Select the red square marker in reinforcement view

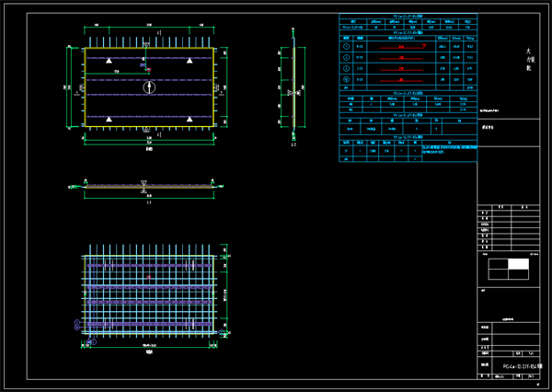tap(149, 277)
